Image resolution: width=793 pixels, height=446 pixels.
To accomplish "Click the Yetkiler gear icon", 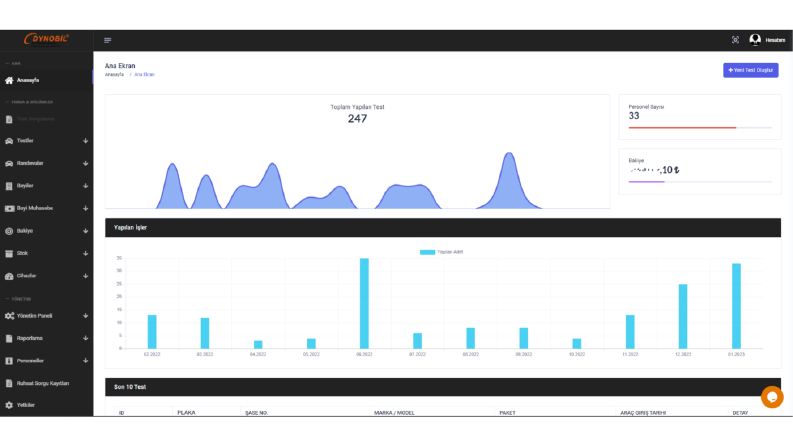I will [x=9, y=405].
